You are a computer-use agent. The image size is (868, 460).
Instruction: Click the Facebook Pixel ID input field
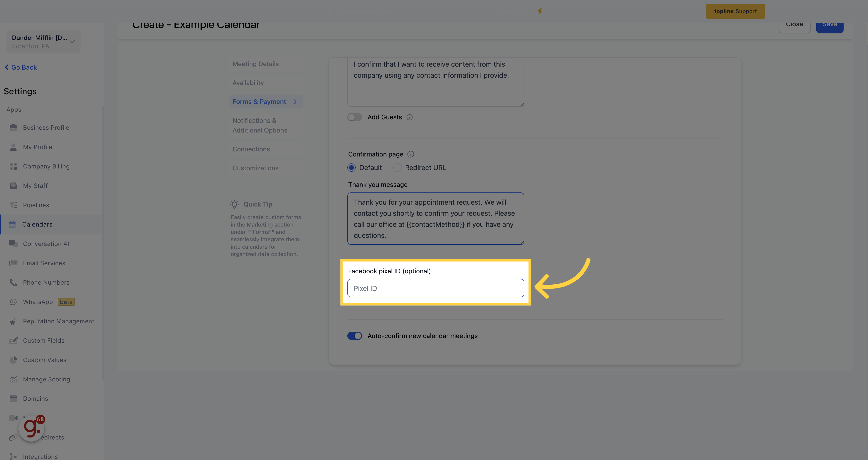(436, 288)
